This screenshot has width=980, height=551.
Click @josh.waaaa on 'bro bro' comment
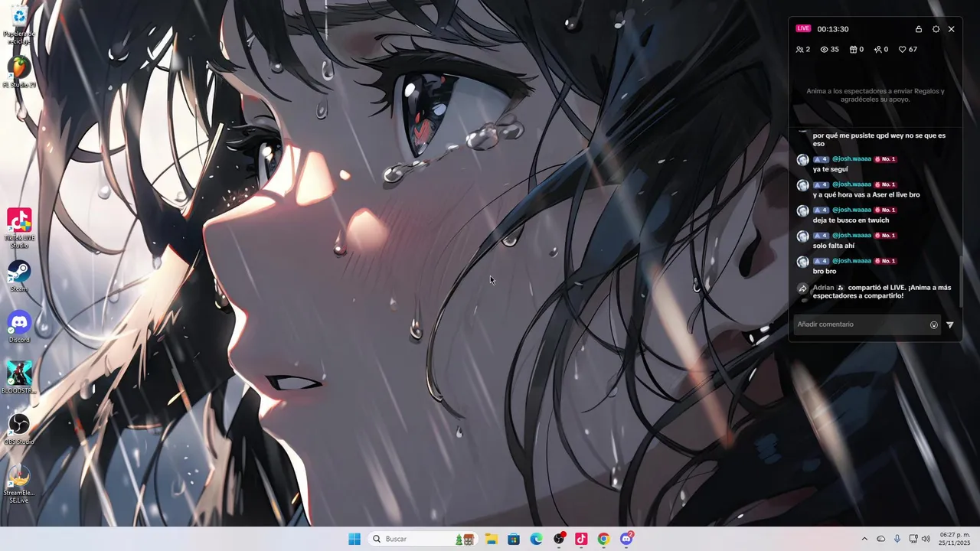click(x=851, y=261)
